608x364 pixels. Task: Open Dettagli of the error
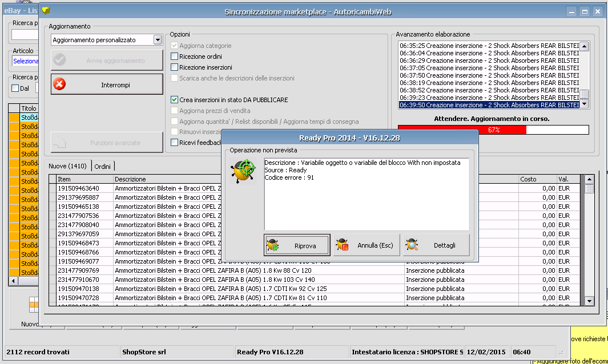(436, 245)
